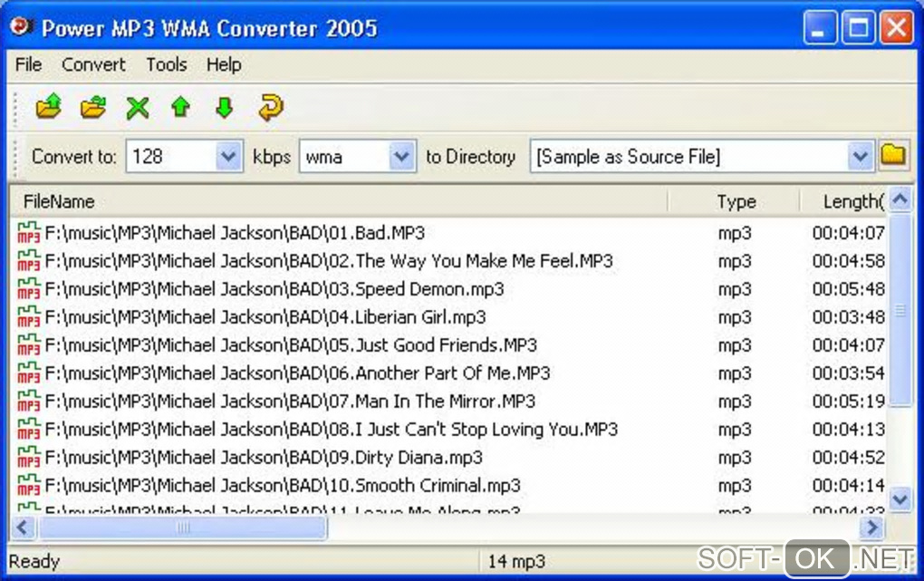Click horizontal scrollbar right arrow
The height and width of the screenshot is (581, 924).
(x=872, y=527)
